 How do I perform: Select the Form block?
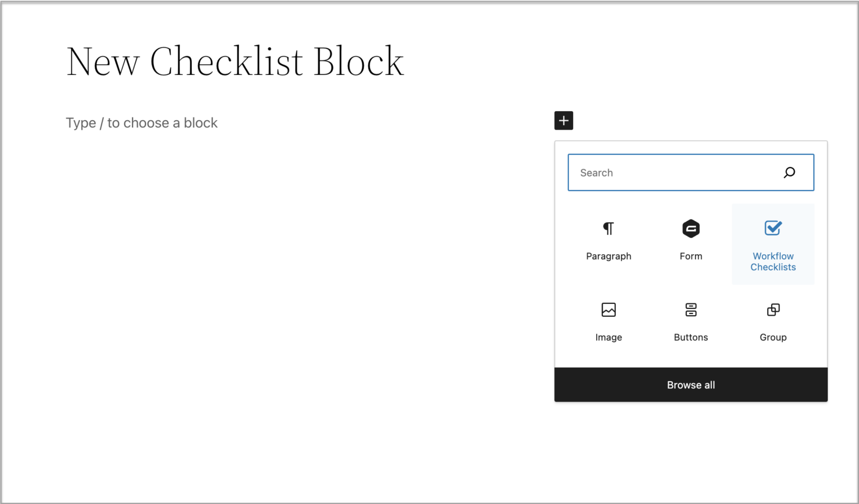[691, 240]
